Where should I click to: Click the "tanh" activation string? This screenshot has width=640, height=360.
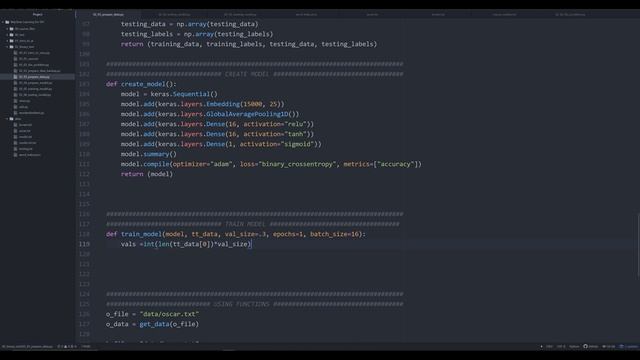[295, 134]
